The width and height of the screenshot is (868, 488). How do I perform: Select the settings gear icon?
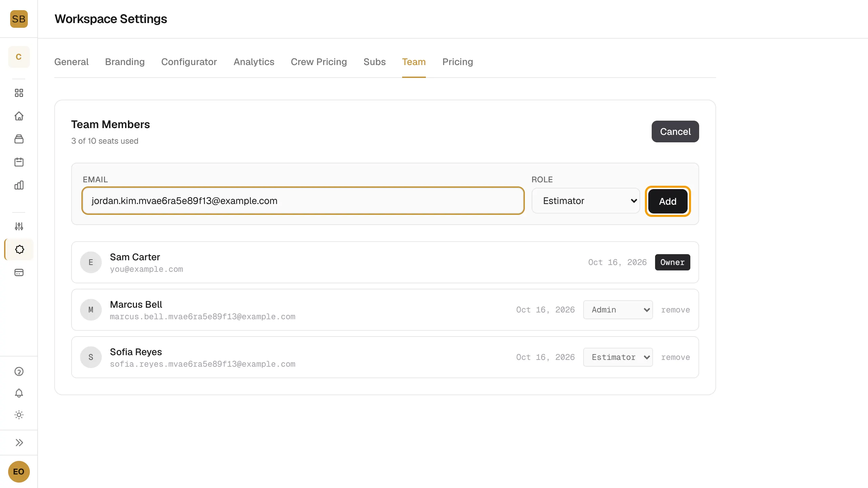[x=19, y=249]
